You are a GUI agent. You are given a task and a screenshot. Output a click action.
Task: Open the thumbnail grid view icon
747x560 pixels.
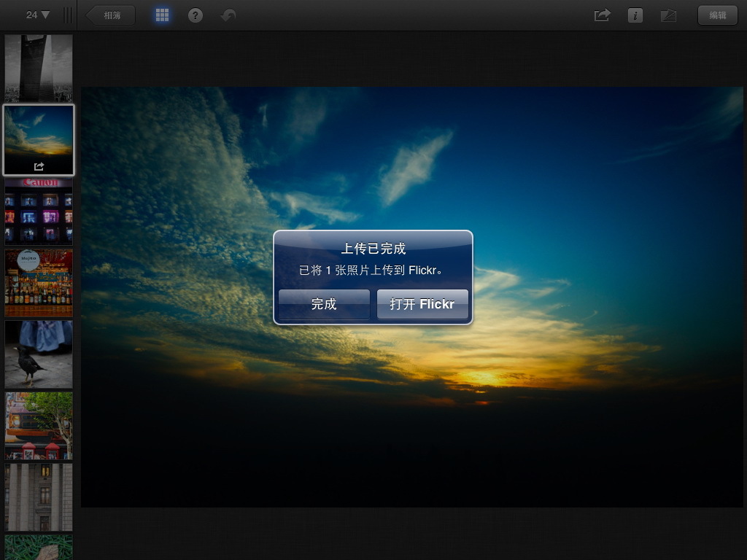point(162,15)
